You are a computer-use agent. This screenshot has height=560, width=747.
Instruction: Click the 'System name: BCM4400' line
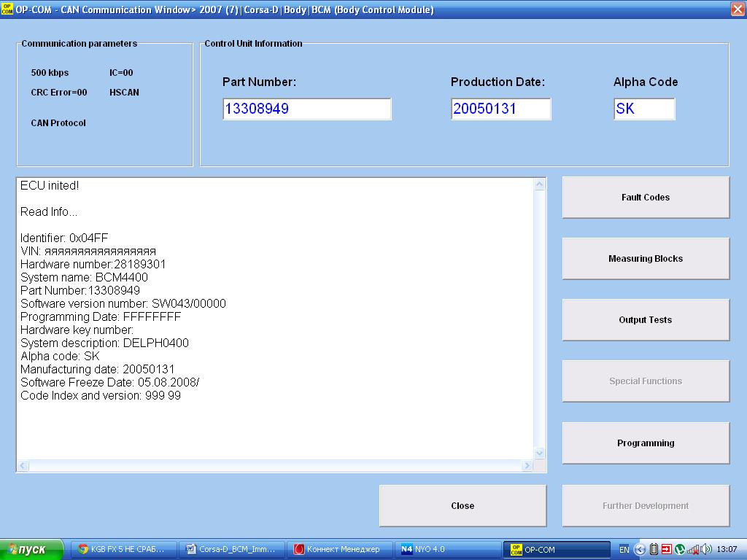point(85,278)
